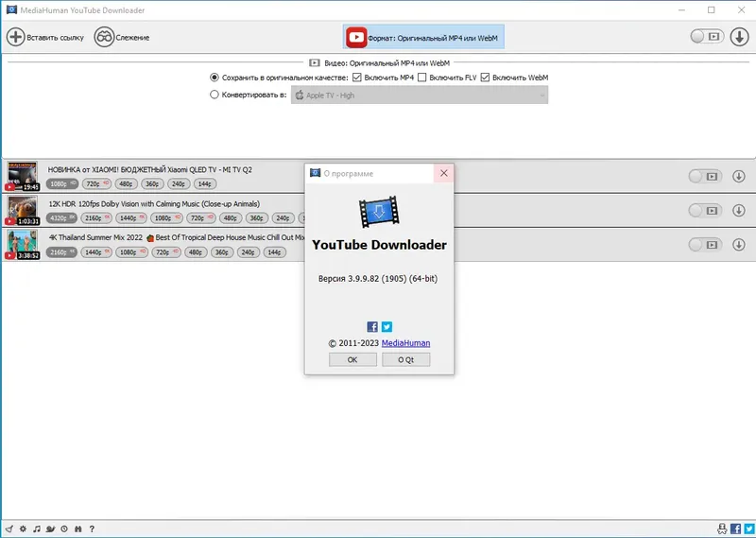756x538 pixels.
Task: Click the 12K HDR 120fps Dolby Vision video title
Action: click(154, 203)
